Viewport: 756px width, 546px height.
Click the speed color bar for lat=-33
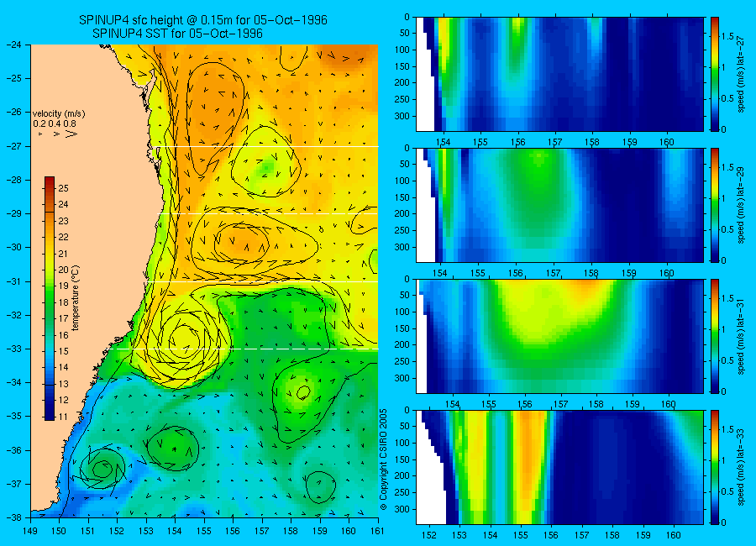[714, 467]
